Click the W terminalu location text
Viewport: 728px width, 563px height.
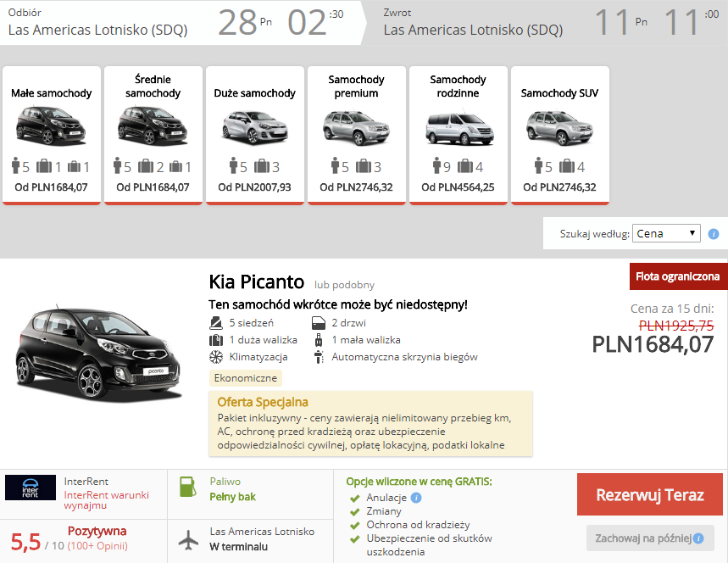[x=239, y=547]
